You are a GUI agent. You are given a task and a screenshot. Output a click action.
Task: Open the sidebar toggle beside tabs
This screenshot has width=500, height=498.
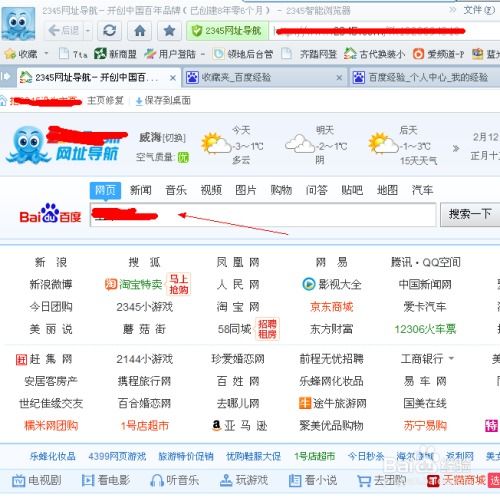pos(6,77)
